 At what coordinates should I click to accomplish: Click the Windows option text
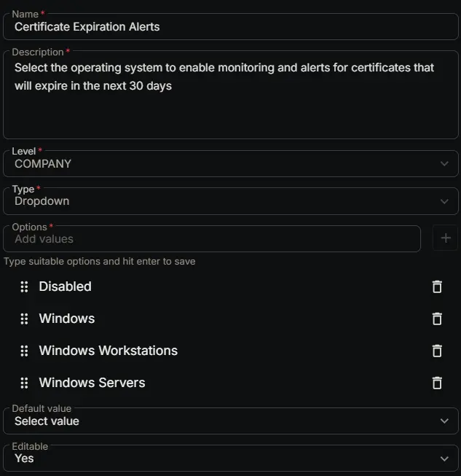[x=66, y=319]
